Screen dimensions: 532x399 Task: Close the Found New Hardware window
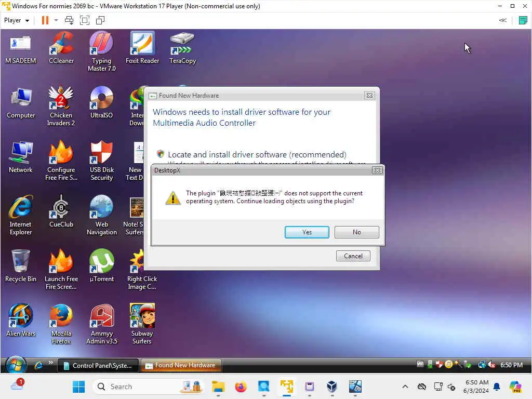coord(369,96)
